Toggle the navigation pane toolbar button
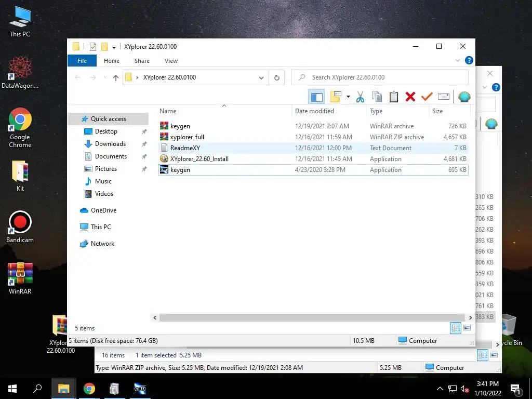This screenshot has height=399, width=532. (x=316, y=97)
